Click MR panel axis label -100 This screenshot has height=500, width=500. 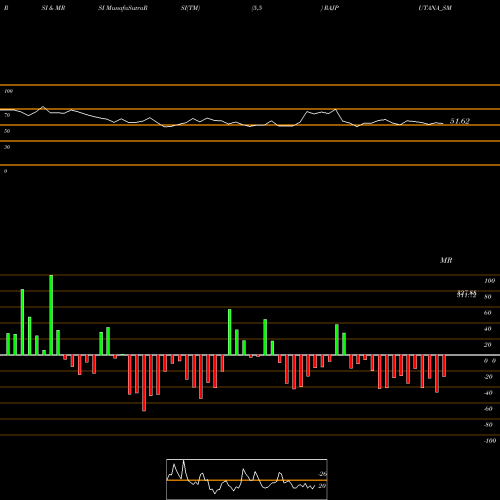tap(490, 441)
